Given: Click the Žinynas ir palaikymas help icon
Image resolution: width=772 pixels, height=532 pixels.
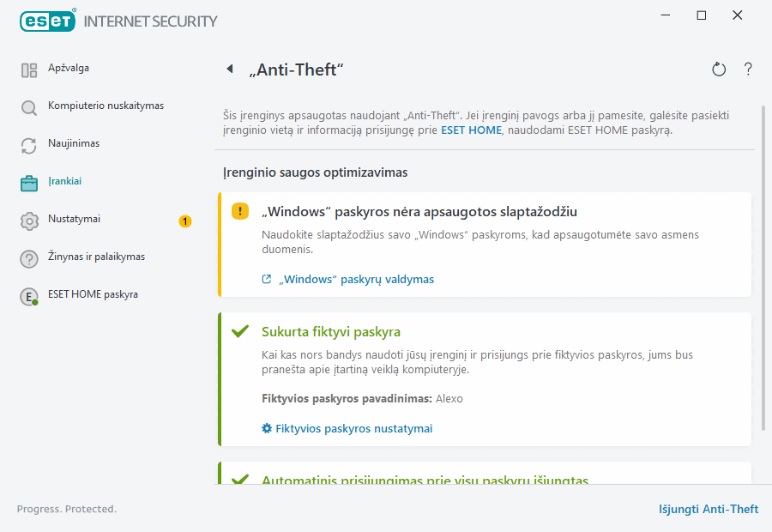Looking at the screenshot, I should 29,259.
